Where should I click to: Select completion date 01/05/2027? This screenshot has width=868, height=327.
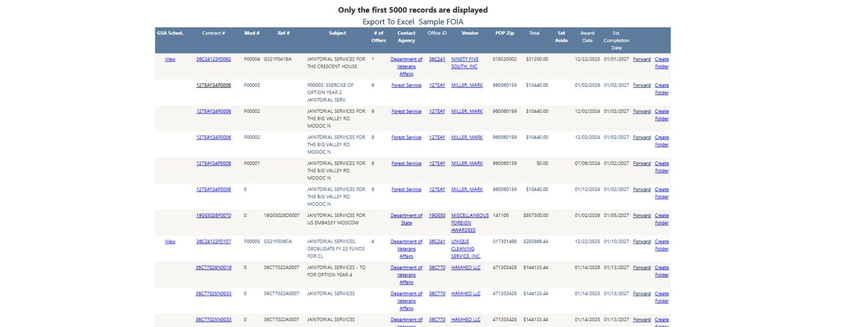coord(617,216)
